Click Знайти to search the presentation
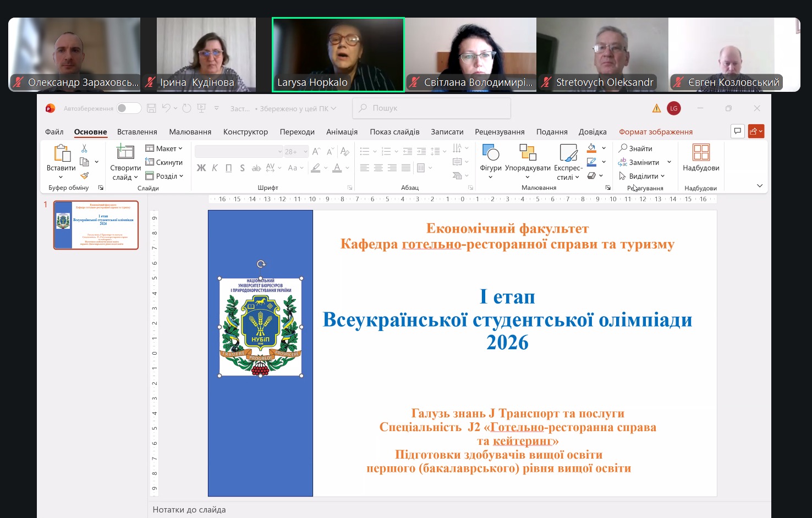The height and width of the screenshot is (518, 812). point(635,148)
